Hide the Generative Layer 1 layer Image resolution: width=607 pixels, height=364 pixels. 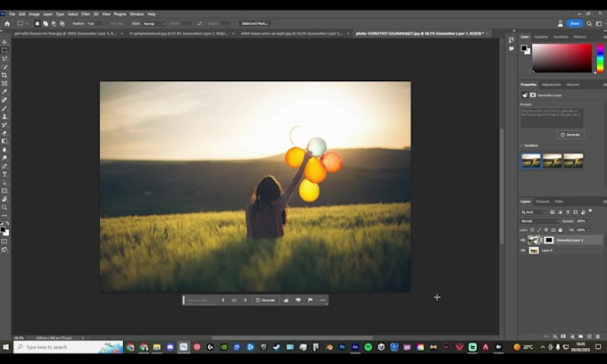point(523,240)
